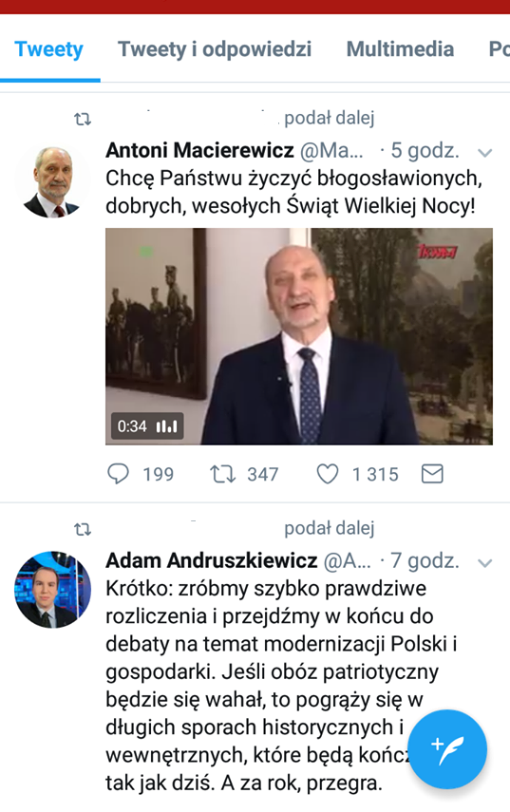Like the Antoni Macierewicz tweet
The image size is (510, 812).
pyautogui.click(x=328, y=474)
